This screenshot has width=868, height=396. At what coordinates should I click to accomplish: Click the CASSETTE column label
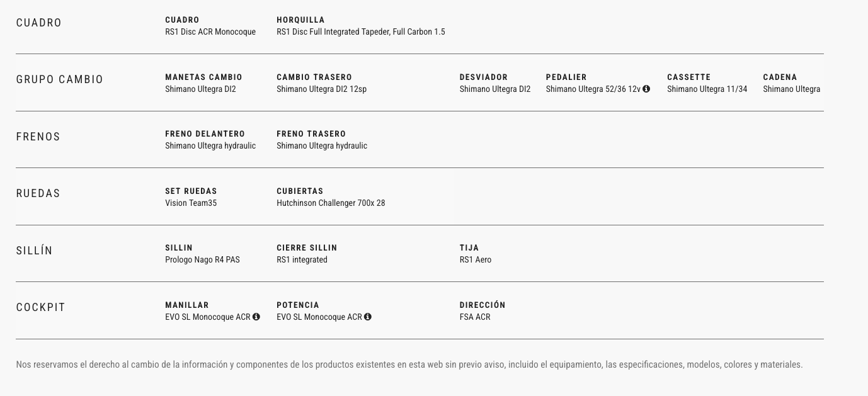coord(688,77)
